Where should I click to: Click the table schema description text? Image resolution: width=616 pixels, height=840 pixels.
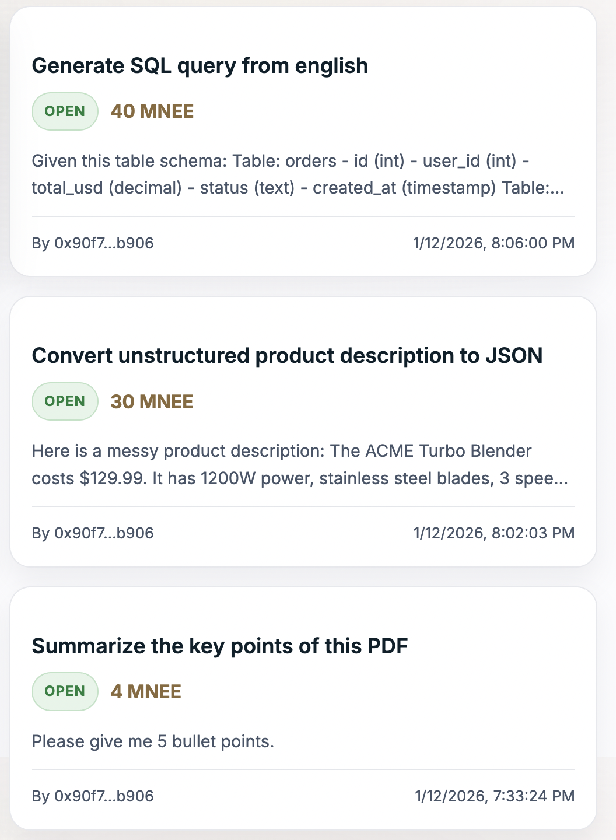coord(280,174)
